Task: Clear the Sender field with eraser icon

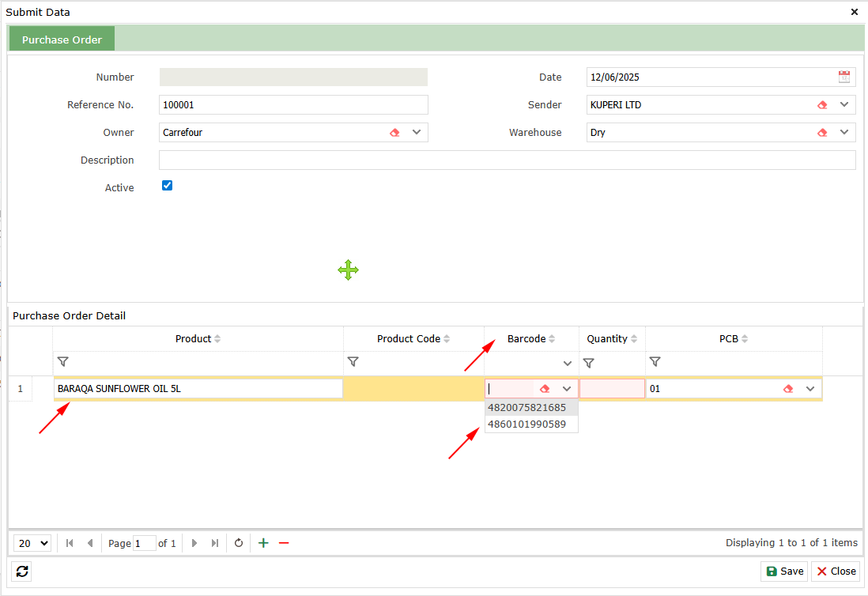Action: 822,105
